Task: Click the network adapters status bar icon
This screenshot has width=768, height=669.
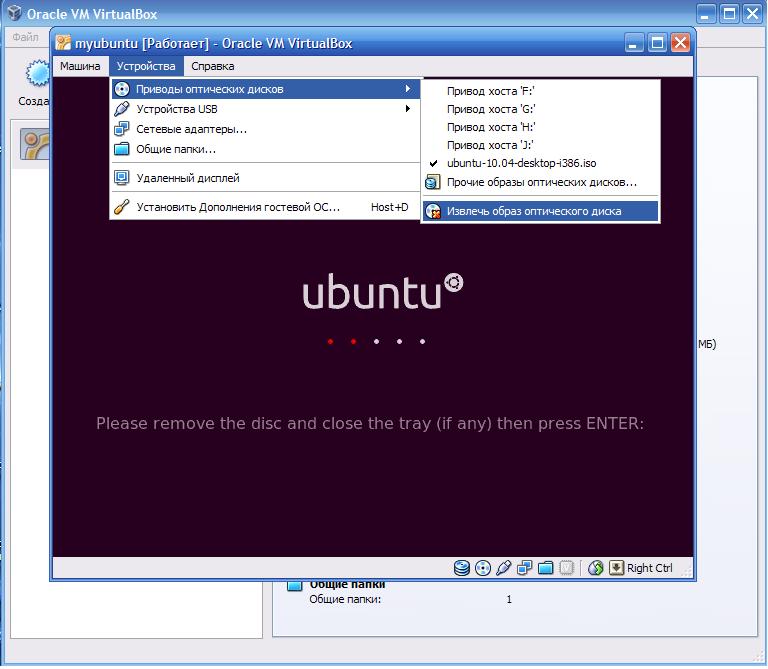Action: point(525,568)
